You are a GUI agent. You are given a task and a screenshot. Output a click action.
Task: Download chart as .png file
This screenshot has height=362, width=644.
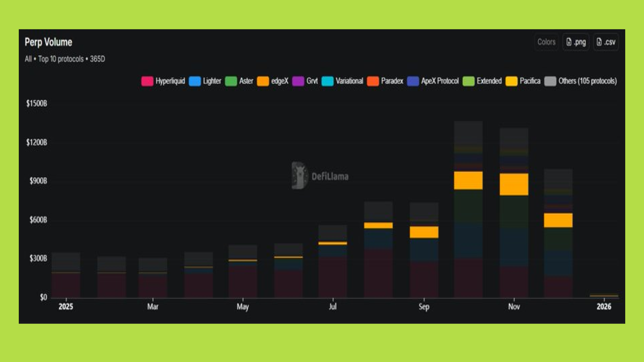click(576, 42)
